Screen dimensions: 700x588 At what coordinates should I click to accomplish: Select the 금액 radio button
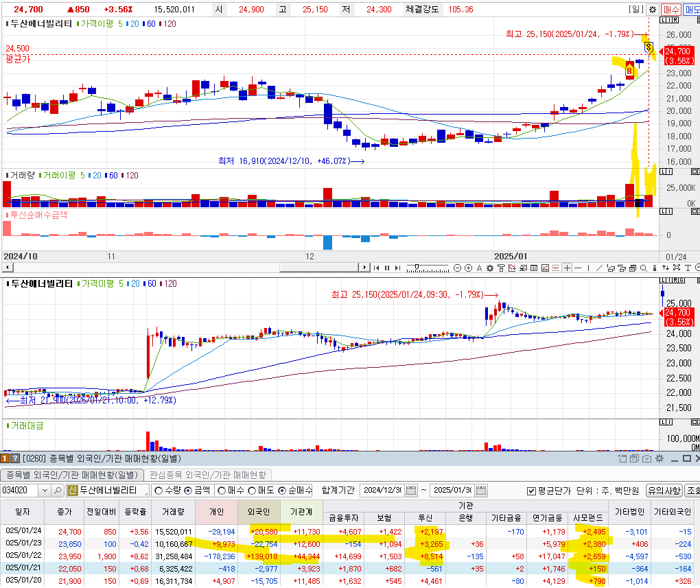pos(188,491)
